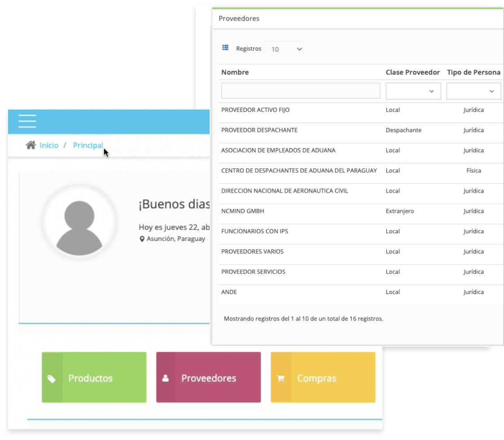Viewport: 504px width, 440px height.
Task: Click the tag icon on the Productos tile
Action: tap(52, 379)
